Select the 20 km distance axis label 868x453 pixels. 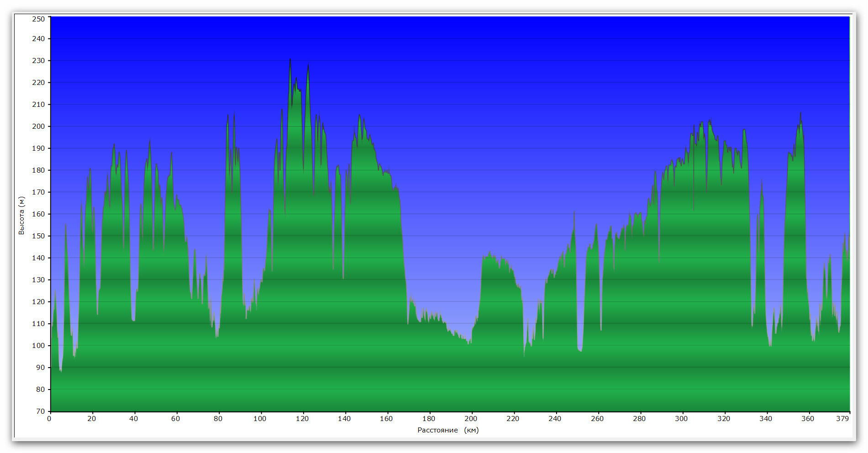click(x=92, y=419)
